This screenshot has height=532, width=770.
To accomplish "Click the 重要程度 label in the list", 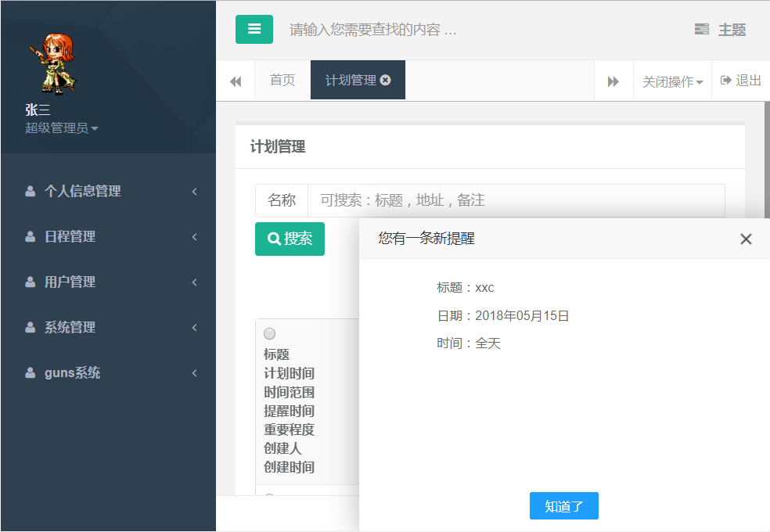I will pyautogui.click(x=290, y=430).
